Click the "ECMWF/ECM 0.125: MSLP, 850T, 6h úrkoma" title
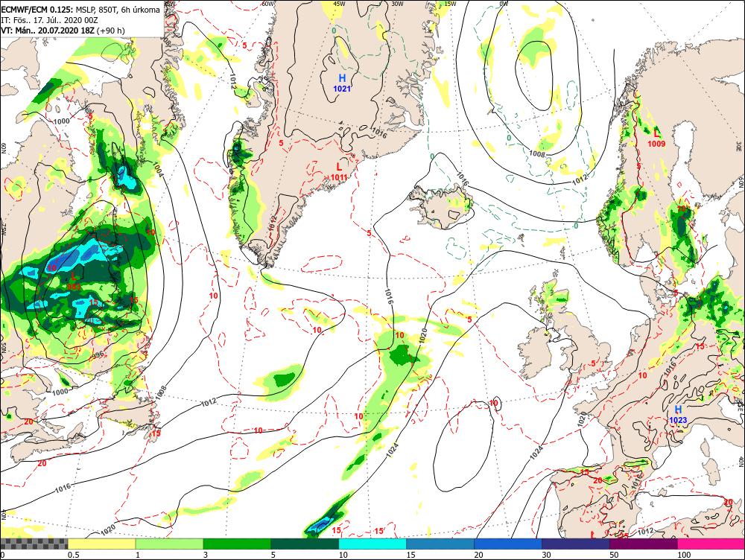 pos(80,10)
